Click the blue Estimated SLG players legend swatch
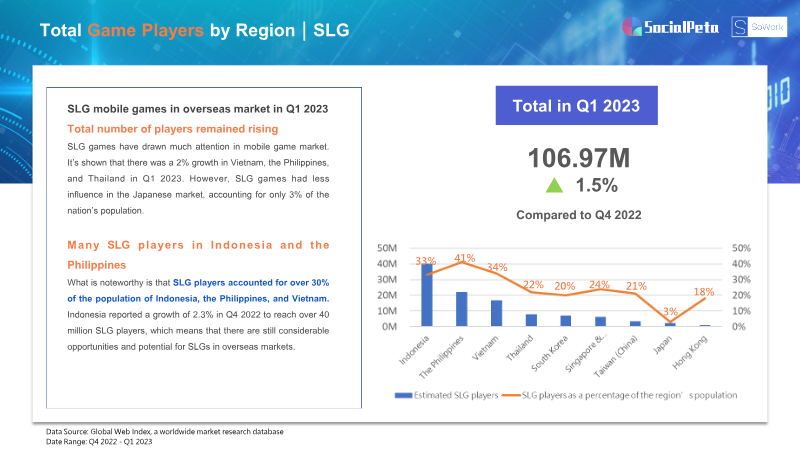The height and width of the screenshot is (450, 800). [x=403, y=395]
